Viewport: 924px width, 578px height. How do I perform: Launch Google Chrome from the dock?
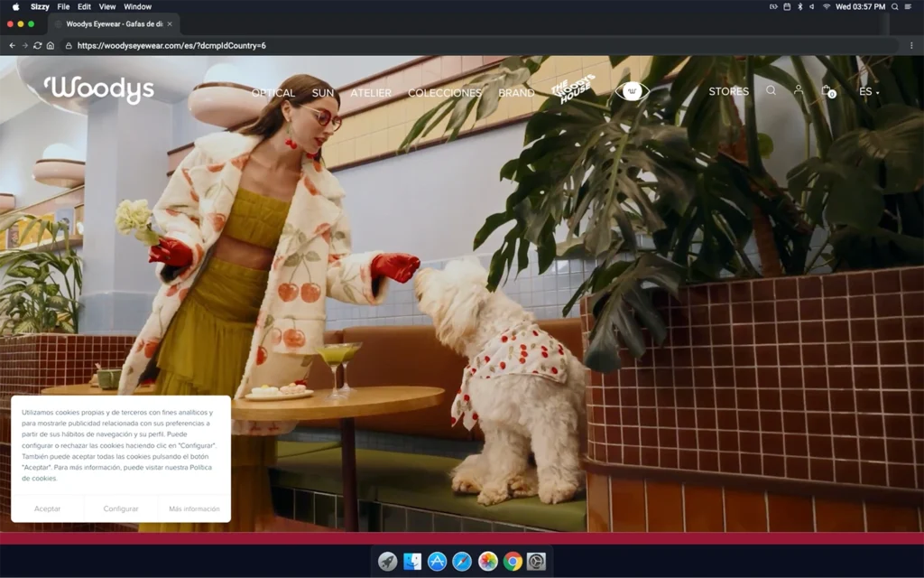tap(513, 561)
